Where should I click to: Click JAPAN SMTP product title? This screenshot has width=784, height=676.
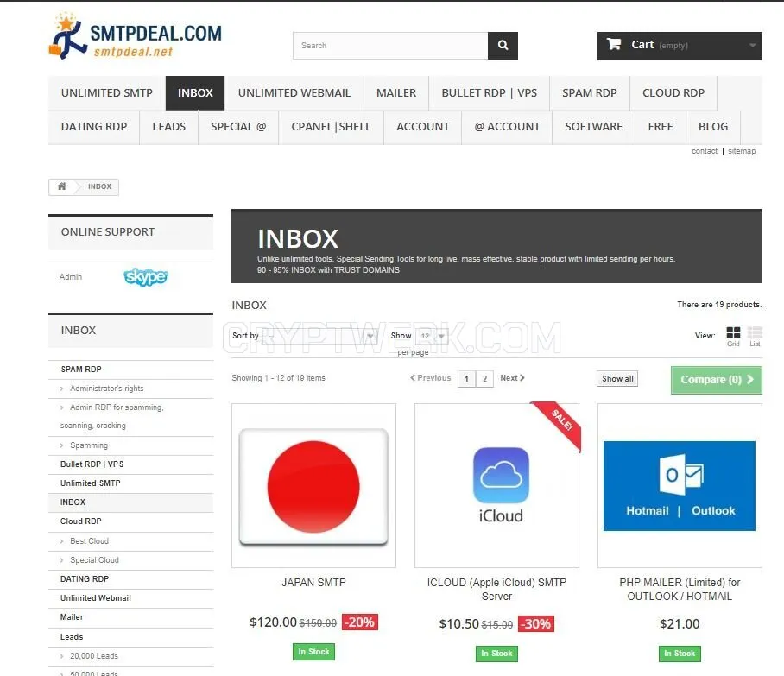point(313,583)
